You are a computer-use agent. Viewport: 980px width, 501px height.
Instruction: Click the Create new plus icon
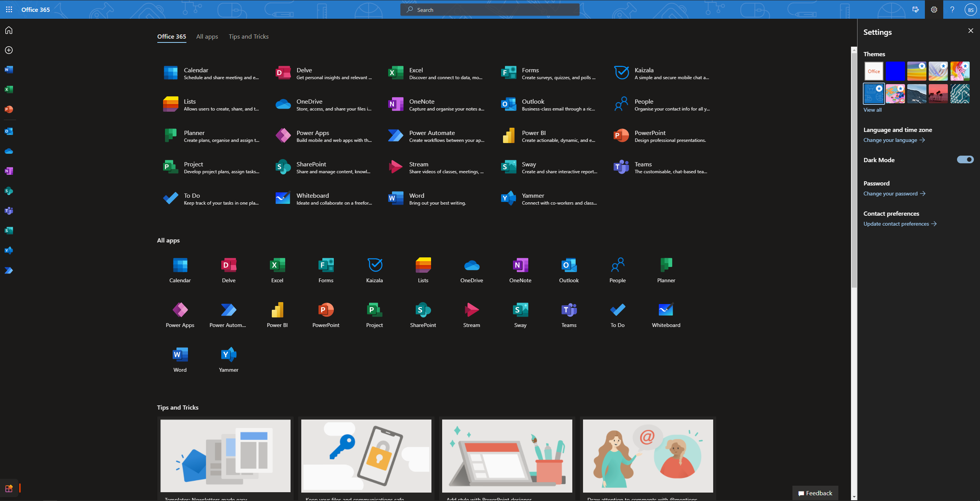(x=9, y=50)
